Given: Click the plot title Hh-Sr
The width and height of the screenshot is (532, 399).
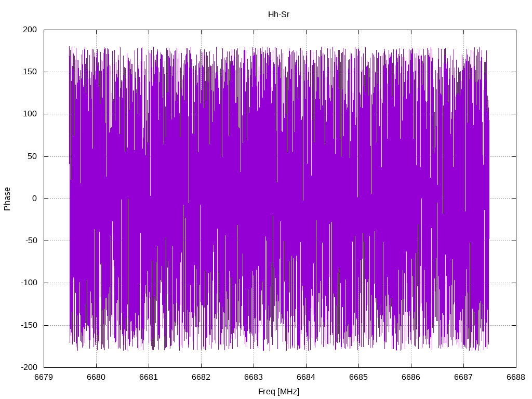Looking at the screenshot, I should coord(278,14).
